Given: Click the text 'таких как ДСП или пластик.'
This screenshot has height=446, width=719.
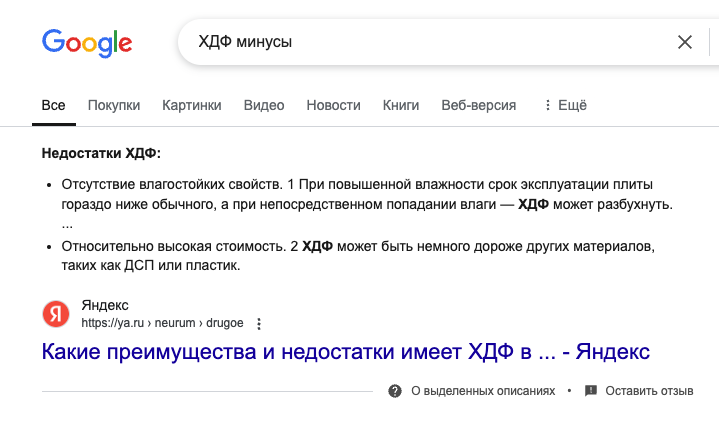Looking at the screenshot, I should (151, 265).
